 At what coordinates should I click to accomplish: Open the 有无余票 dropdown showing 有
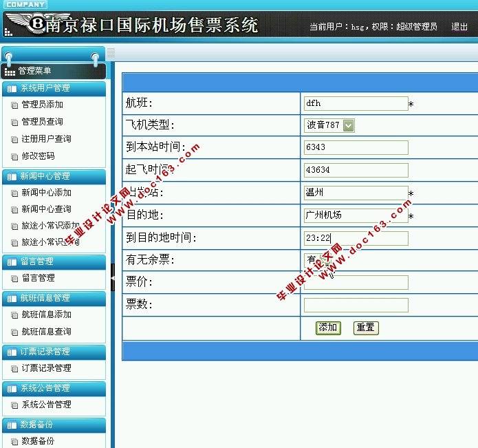click(318, 260)
